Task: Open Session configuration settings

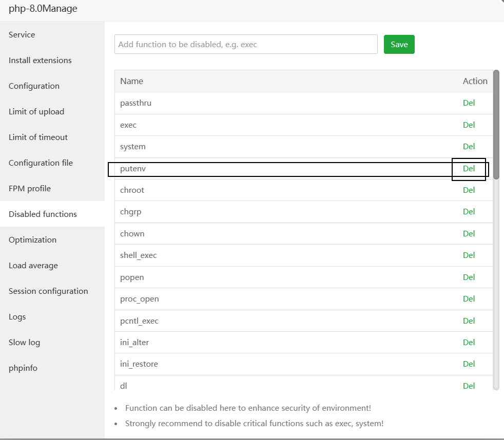Action: (x=48, y=291)
